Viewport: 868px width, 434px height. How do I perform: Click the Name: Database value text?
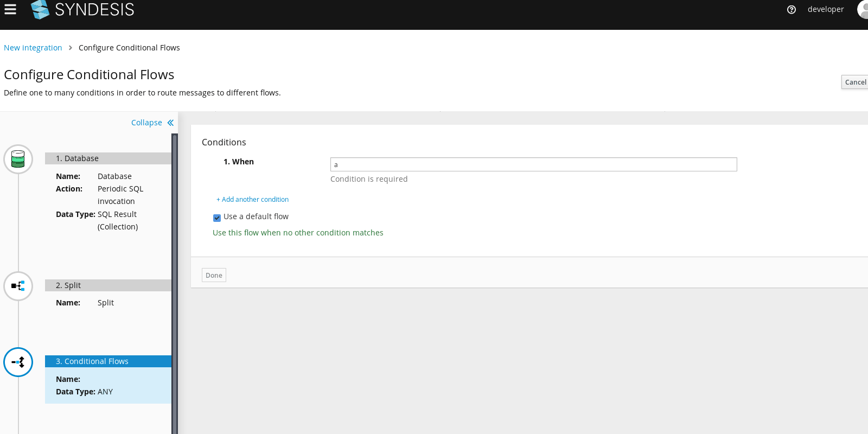114,176
